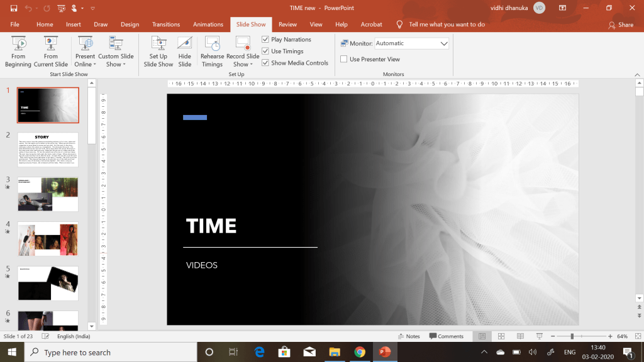
Task: Disable Use Timings checkbox
Action: click(x=265, y=52)
